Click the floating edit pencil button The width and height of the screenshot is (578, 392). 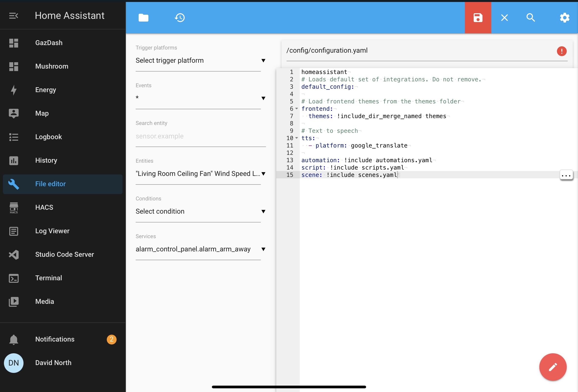(553, 367)
